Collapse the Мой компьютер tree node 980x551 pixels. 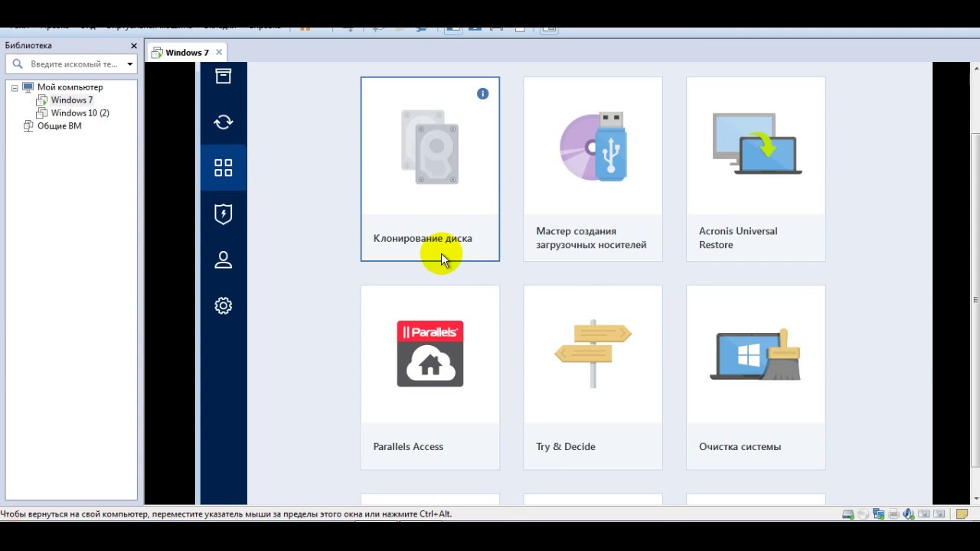click(x=15, y=88)
